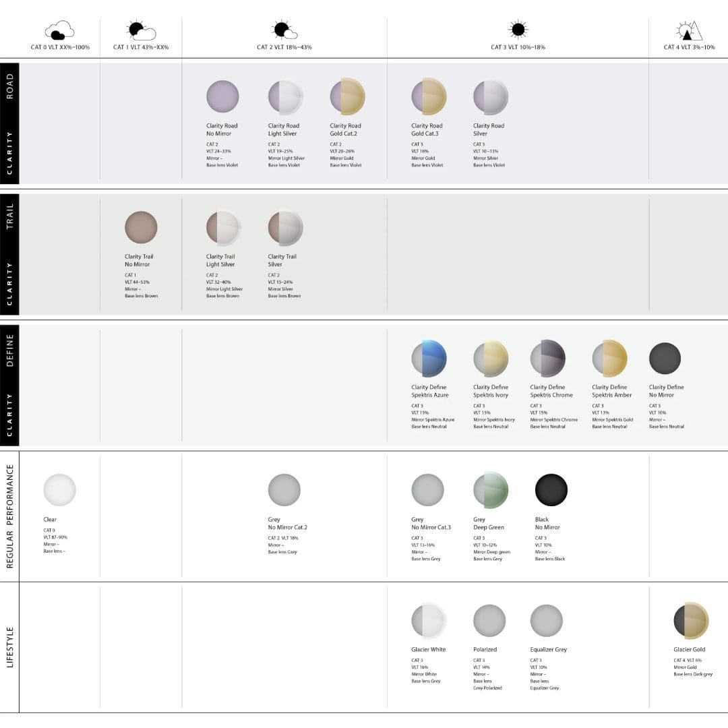Image resolution: width=728 pixels, height=728 pixels.
Task: Pick the Clarity Define Spektris Chrome lens
Action: (x=548, y=359)
